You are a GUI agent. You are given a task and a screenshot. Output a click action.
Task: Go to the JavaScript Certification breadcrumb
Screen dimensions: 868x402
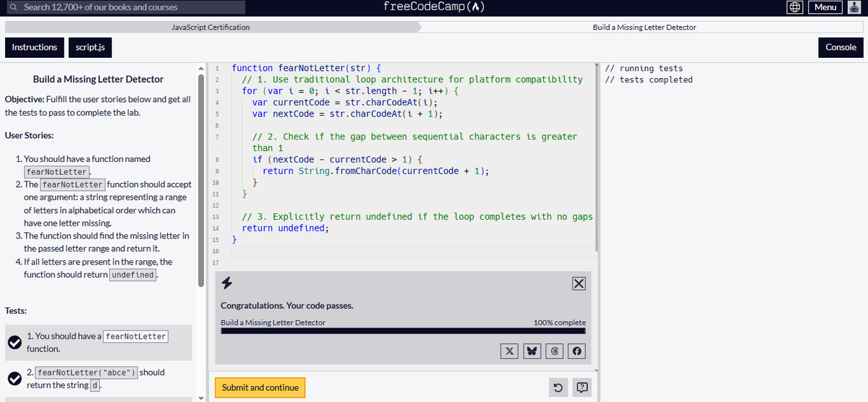pyautogui.click(x=210, y=27)
